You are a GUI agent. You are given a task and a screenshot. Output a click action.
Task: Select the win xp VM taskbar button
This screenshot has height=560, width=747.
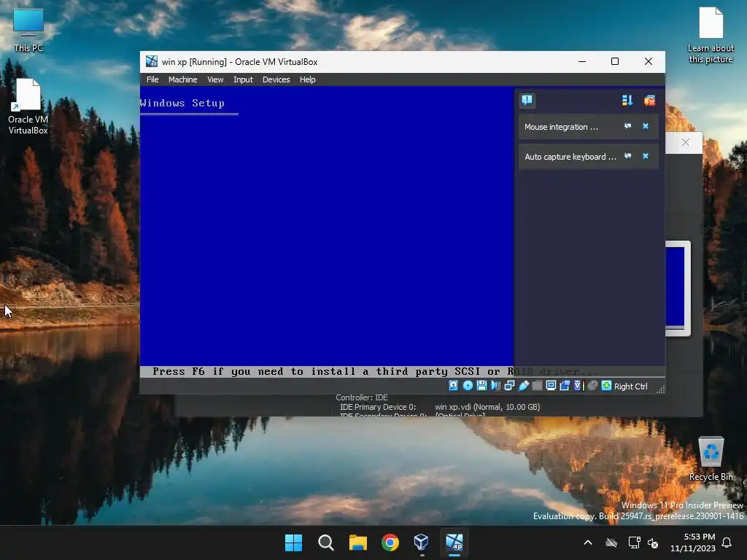click(x=454, y=542)
